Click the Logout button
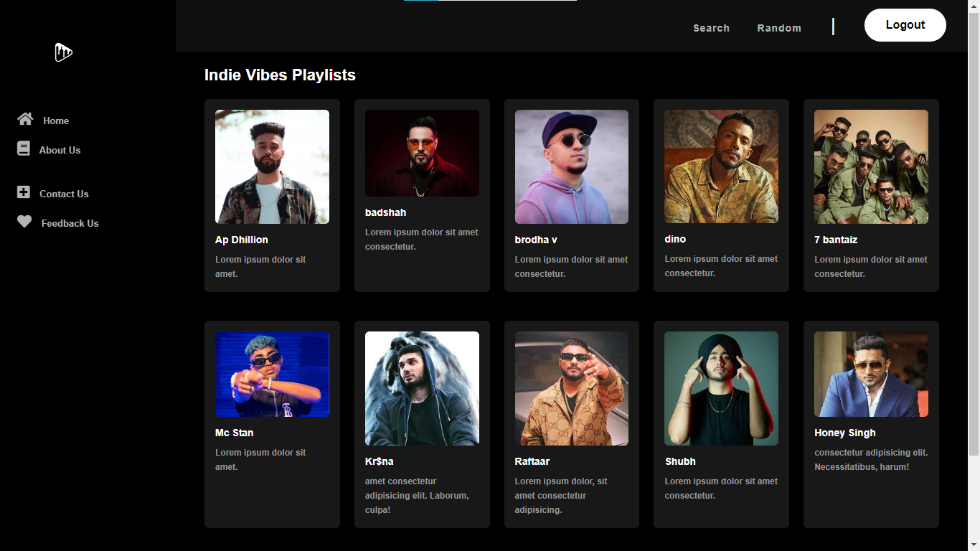980x551 pixels. click(x=905, y=25)
